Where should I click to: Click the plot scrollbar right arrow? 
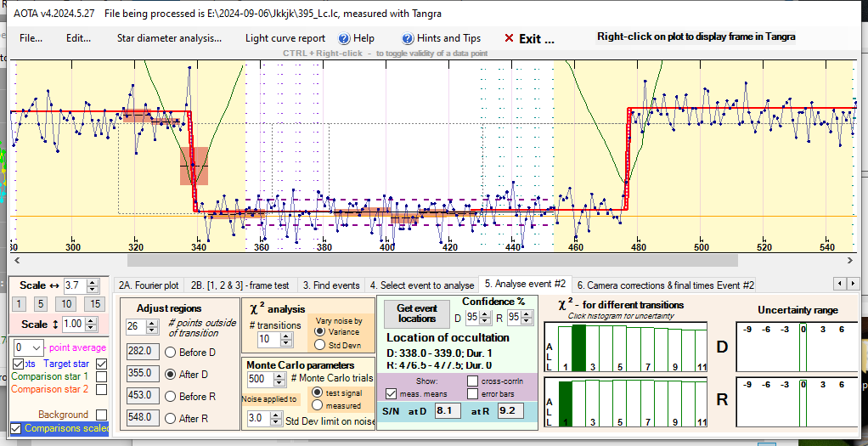[x=850, y=260]
